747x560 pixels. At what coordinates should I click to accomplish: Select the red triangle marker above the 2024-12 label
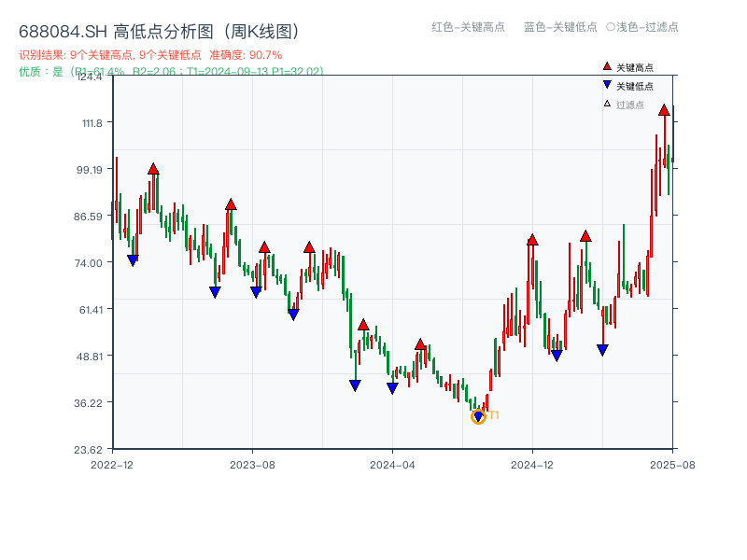pyautogui.click(x=530, y=241)
